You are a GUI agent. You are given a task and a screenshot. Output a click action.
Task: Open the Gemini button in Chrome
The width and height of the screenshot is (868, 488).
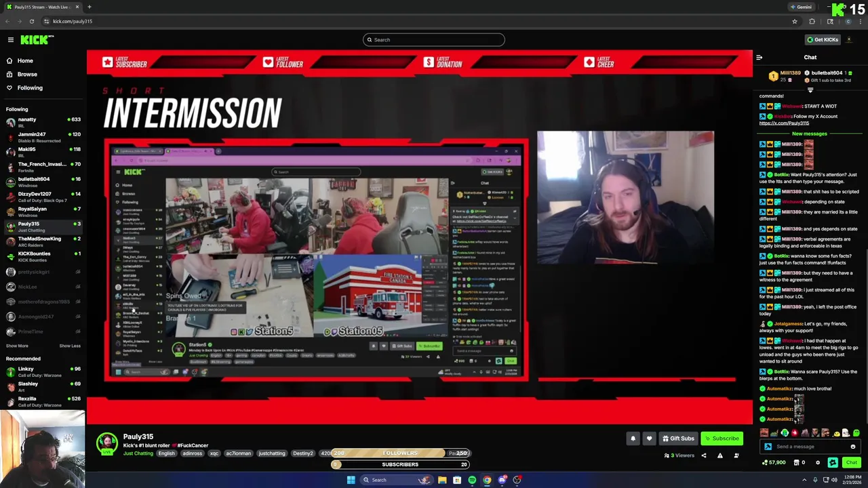801,7
